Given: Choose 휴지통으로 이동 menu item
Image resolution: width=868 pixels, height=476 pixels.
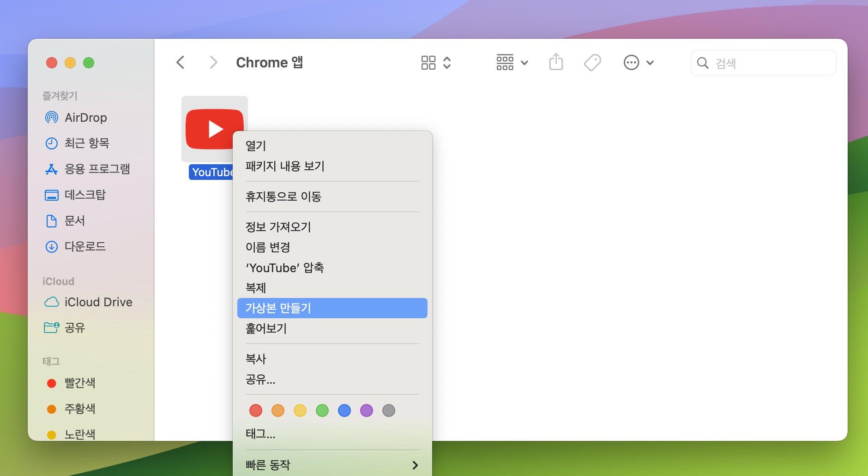Looking at the screenshot, I should click(332, 196).
